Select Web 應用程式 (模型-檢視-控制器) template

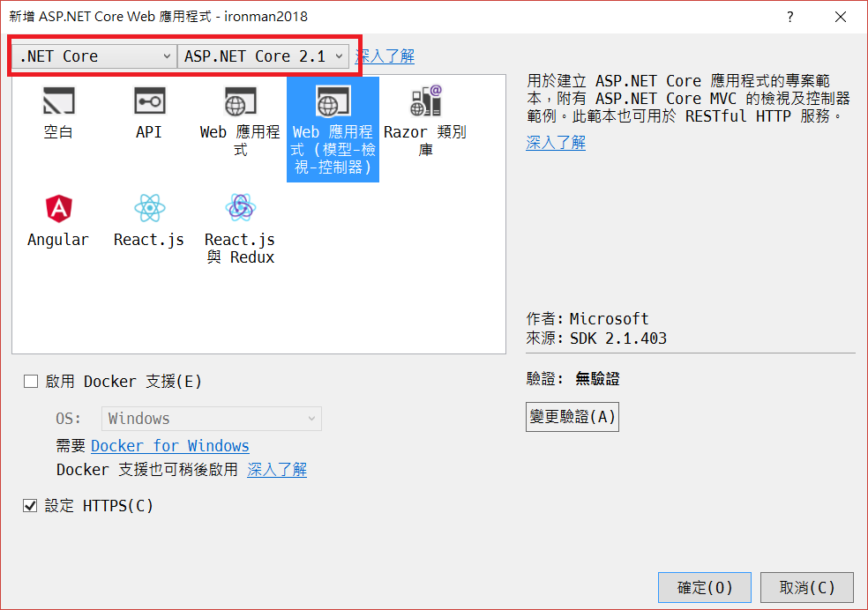click(x=333, y=130)
